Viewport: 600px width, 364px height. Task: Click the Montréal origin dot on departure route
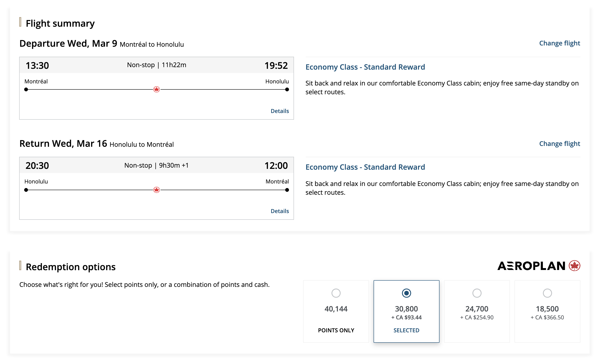coord(26,89)
